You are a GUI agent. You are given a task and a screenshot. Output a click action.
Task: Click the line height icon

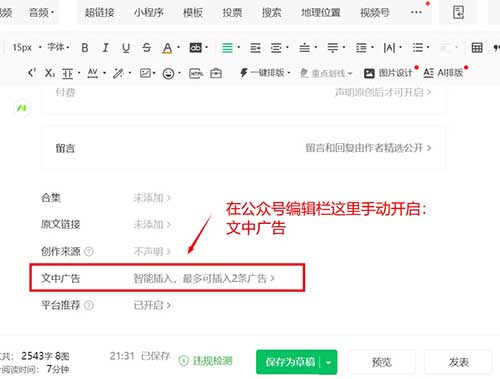pos(361,48)
